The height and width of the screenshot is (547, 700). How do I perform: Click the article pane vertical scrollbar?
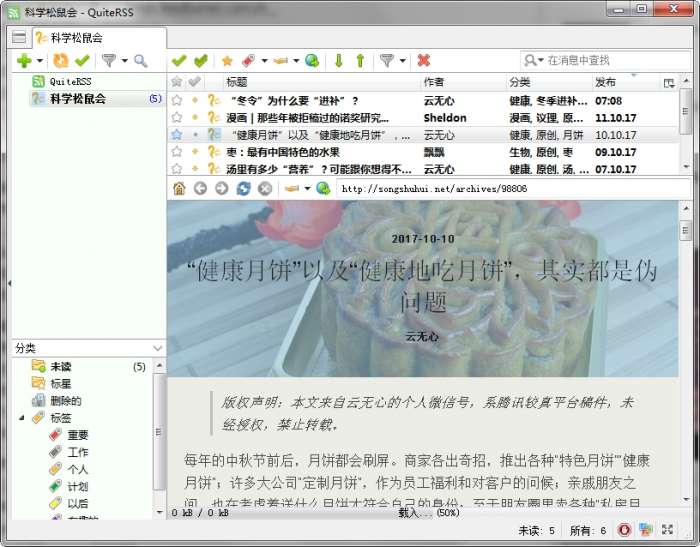coord(686,353)
